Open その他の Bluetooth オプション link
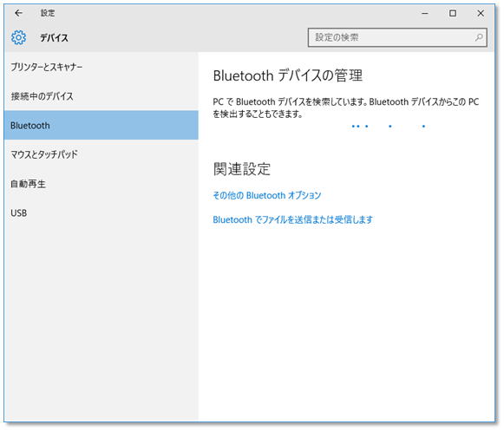This screenshot has height=431, width=504. (x=267, y=195)
